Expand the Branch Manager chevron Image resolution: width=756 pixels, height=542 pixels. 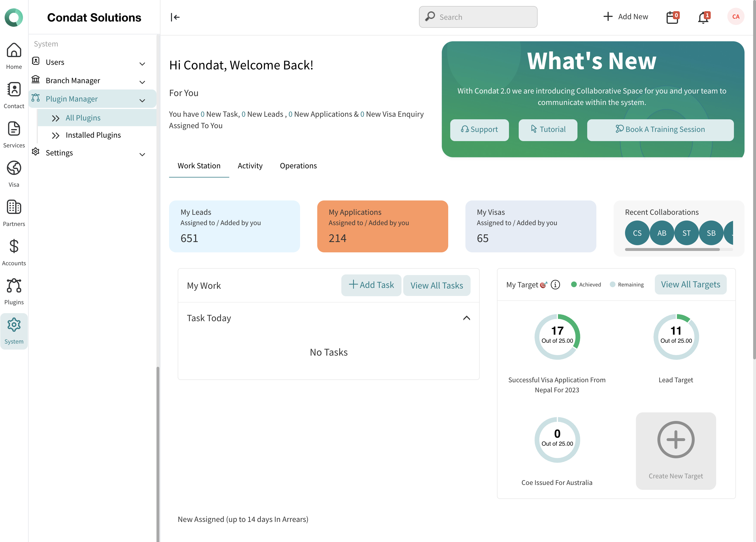tap(142, 82)
